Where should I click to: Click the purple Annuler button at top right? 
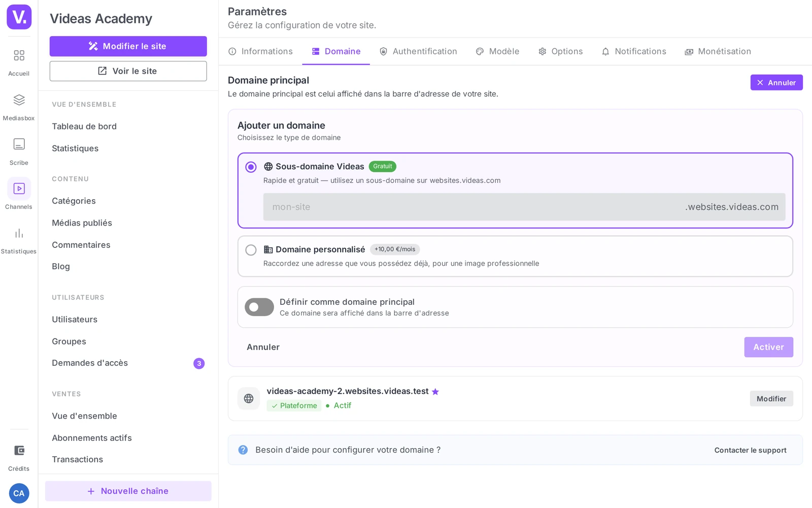776,83
